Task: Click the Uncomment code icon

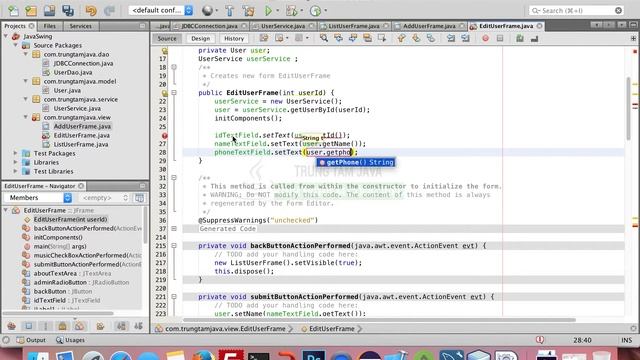Action: coord(534,38)
